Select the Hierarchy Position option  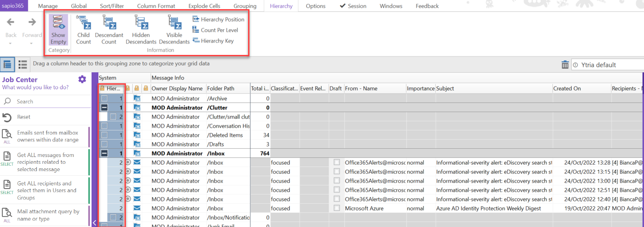(x=219, y=19)
